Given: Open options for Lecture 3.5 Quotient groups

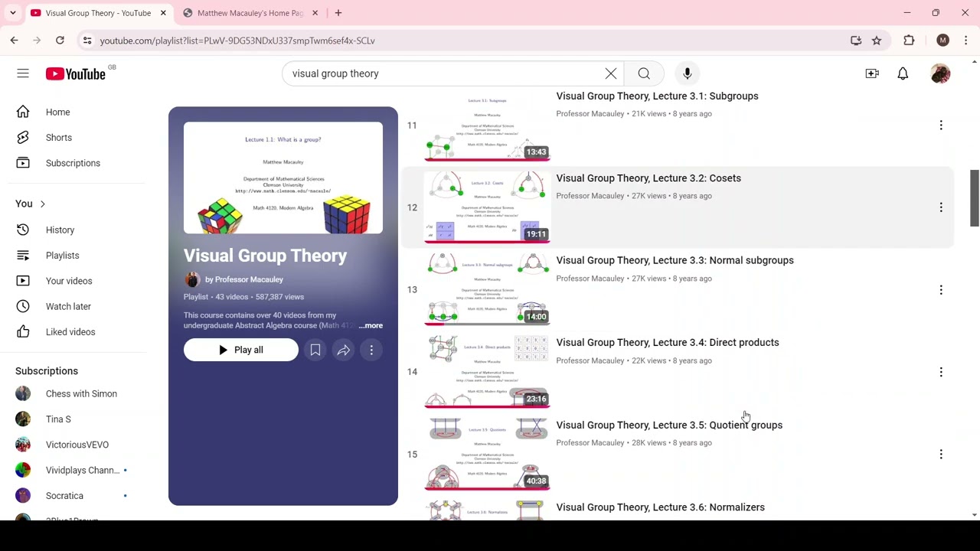Looking at the screenshot, I should (x=941, y=454).
